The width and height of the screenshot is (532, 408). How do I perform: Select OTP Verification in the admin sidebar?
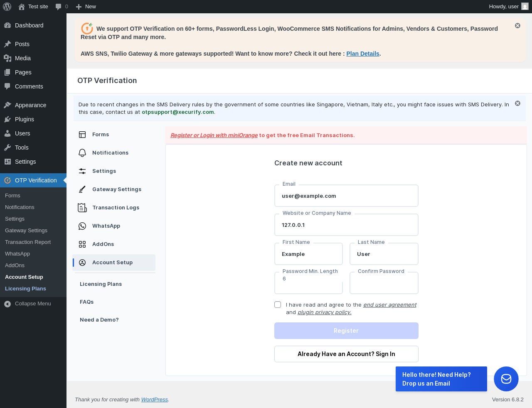33,180
